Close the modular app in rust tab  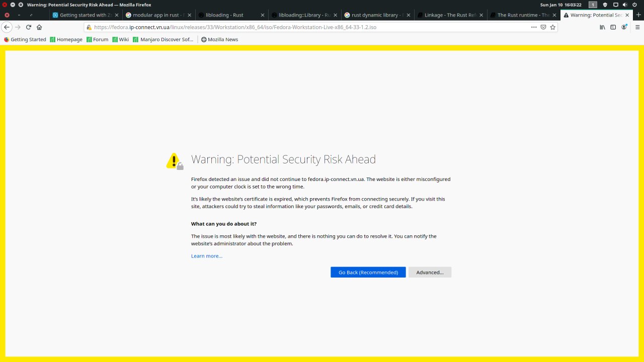point(189,15)
